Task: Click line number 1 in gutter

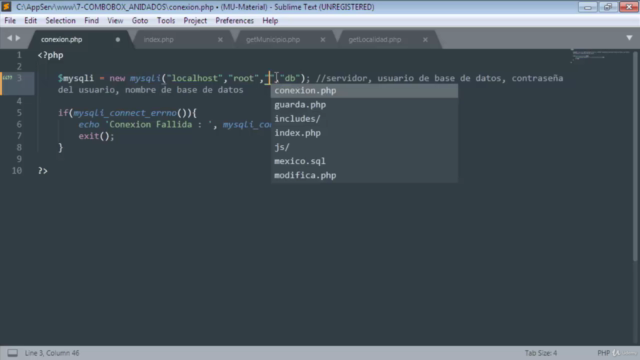Action: (x=19, y=55)
